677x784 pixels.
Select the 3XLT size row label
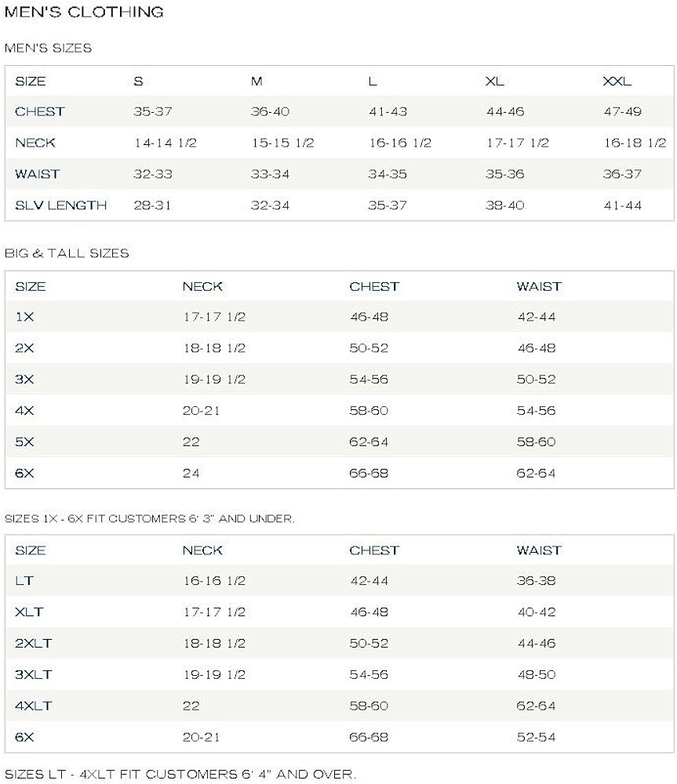click(x=33, y=674)
